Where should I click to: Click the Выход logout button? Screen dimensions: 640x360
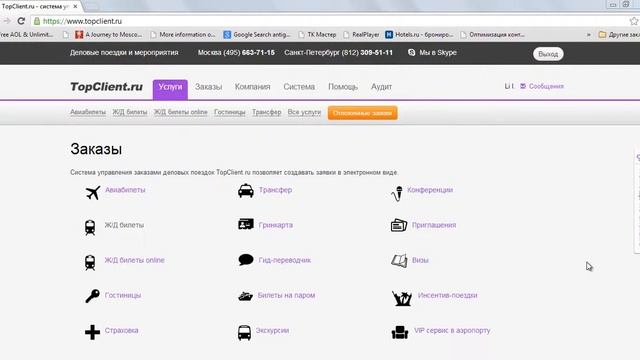[548, 54]
